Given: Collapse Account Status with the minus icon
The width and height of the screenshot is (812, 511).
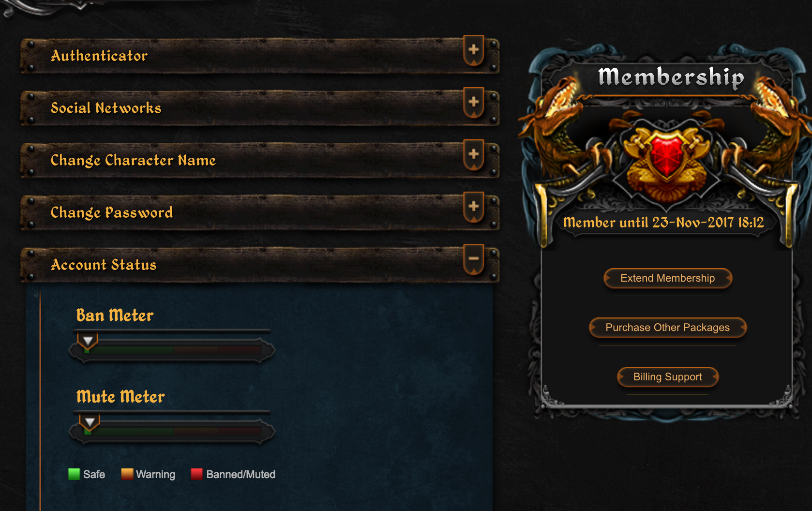Looking at the screenshot, I should click(474, 259).
